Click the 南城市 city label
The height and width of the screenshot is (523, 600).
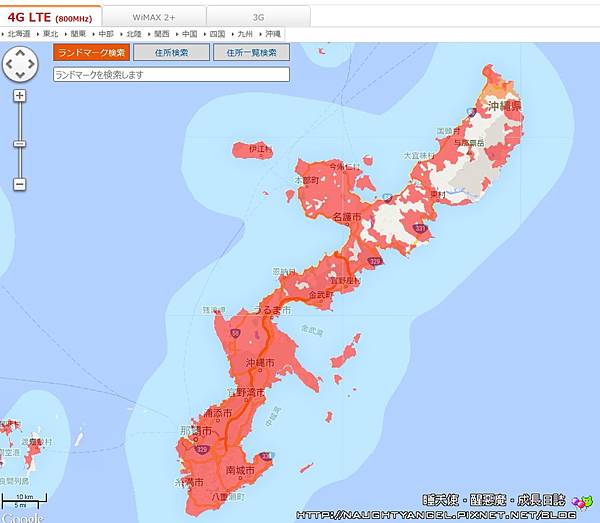pos(240,470)
